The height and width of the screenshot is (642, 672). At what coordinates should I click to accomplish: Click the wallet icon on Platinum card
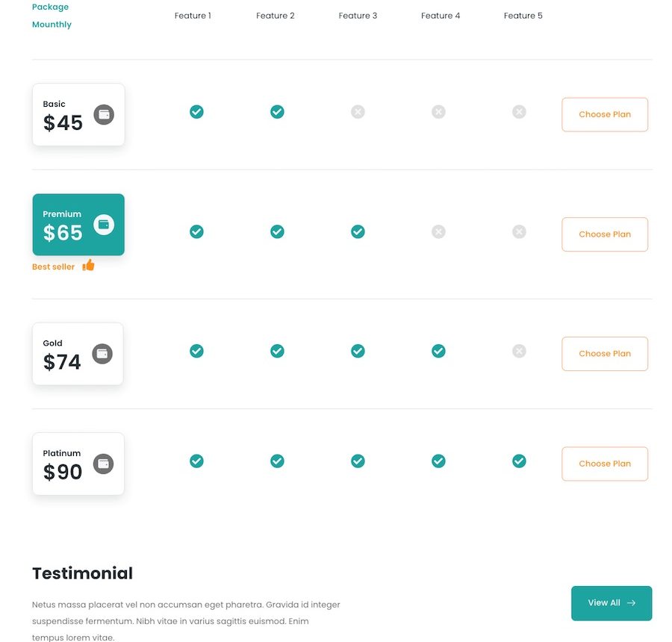[103, 464]
